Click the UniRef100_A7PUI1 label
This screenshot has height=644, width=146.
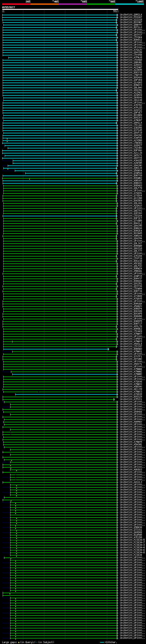coord(131,400)
